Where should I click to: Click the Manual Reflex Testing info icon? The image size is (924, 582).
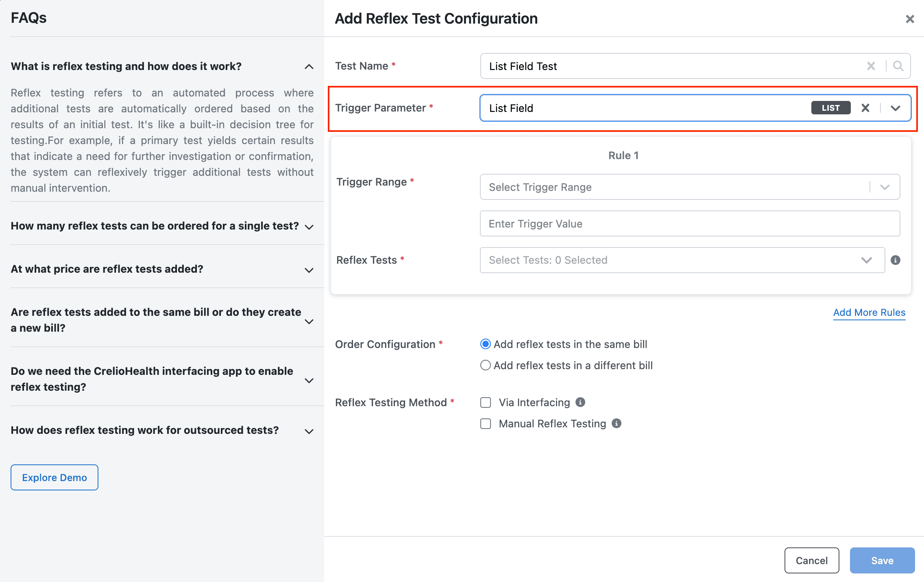point(617,423)
